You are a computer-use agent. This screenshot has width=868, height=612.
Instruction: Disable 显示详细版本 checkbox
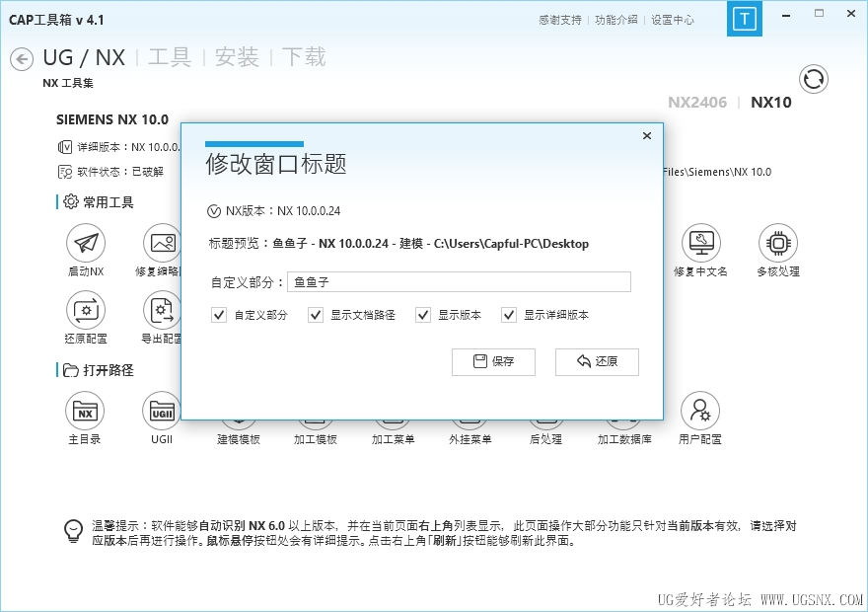click(x=509, y=315)
